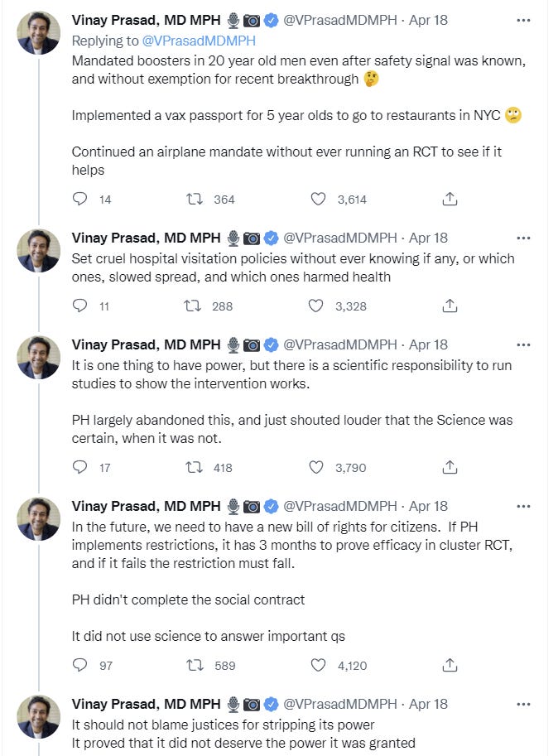
Task: Share the bill of rights tweet
Action: (450, 664)
